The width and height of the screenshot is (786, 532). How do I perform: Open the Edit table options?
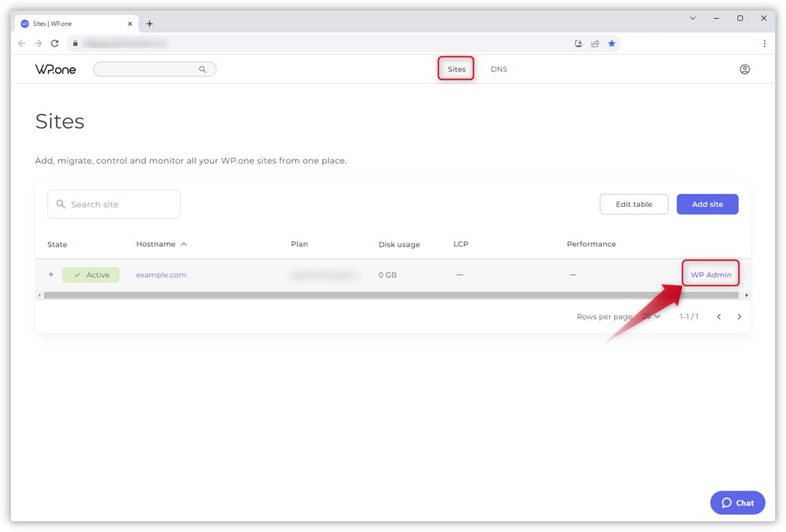click(x=633, y=204)
